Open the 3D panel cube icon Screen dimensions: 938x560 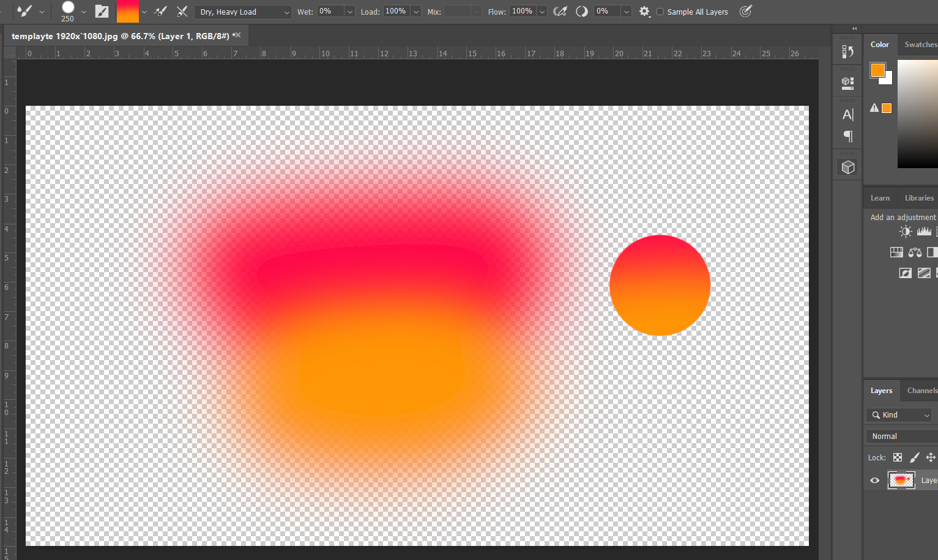pos(847,168)
